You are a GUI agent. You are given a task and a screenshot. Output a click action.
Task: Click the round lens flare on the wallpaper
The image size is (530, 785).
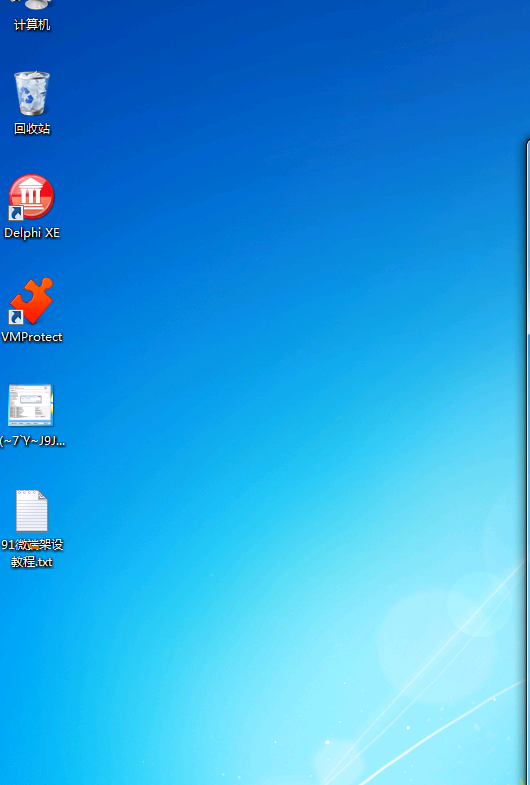coord(479,603)
